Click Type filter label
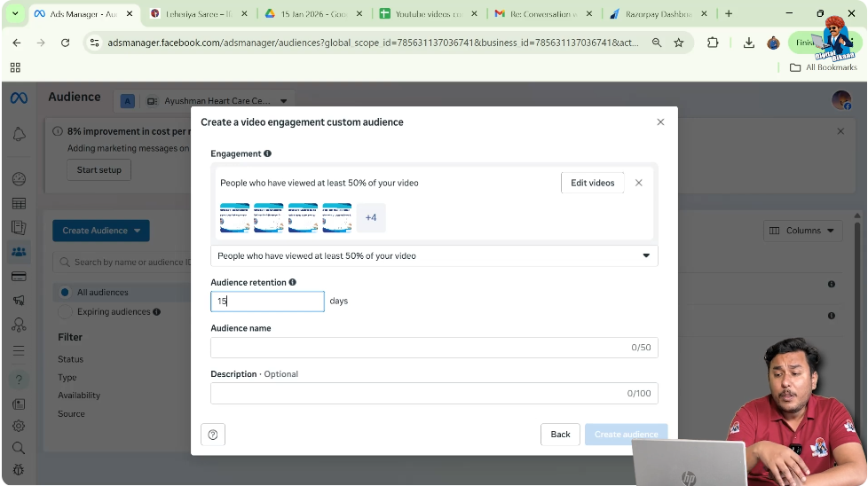Viewport: 868px width, 486px height. pyautogui.click(x=67, y=378)
